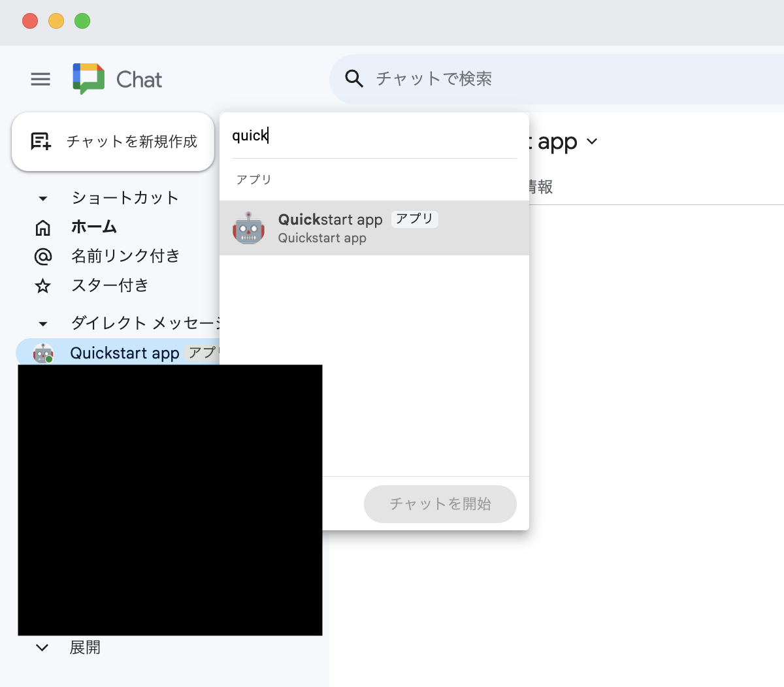784x687 pixels.
Task: Click the Google Chat logo
Action: click(88, 78)
